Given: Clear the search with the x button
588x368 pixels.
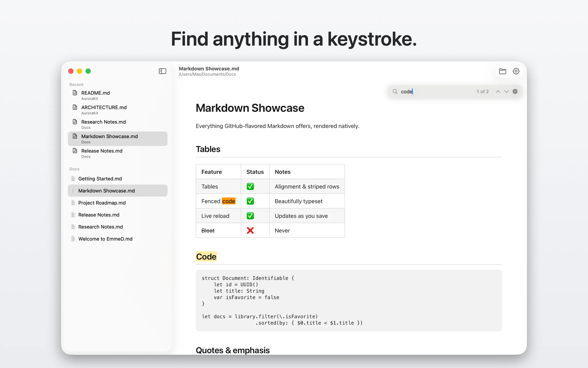Looking at the screenshot, I should 515,92.
